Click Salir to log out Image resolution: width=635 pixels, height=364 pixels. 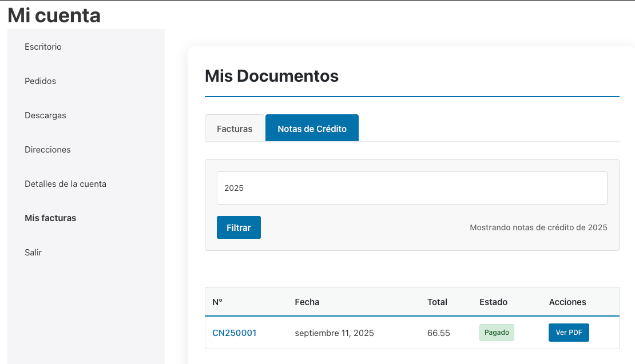[x=33, y=253]
